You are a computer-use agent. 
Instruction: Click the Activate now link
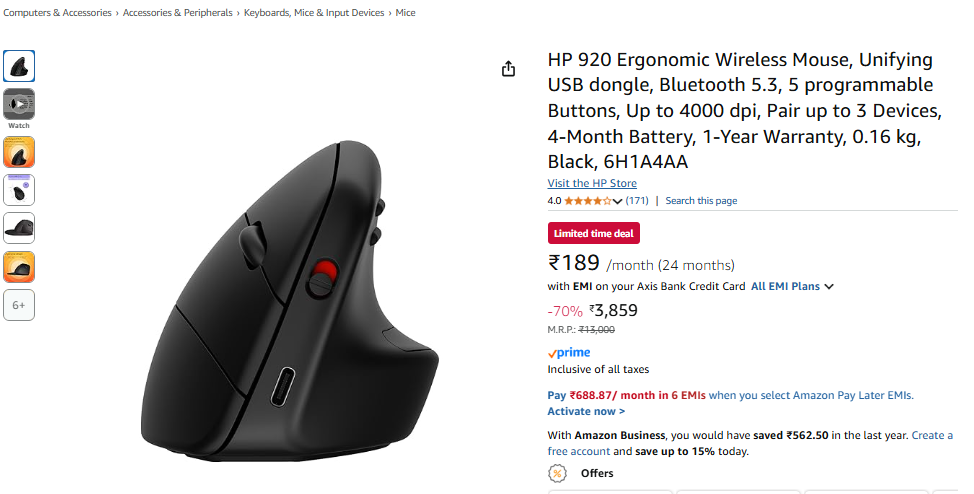pyautogui.click(x=586, y=411)
